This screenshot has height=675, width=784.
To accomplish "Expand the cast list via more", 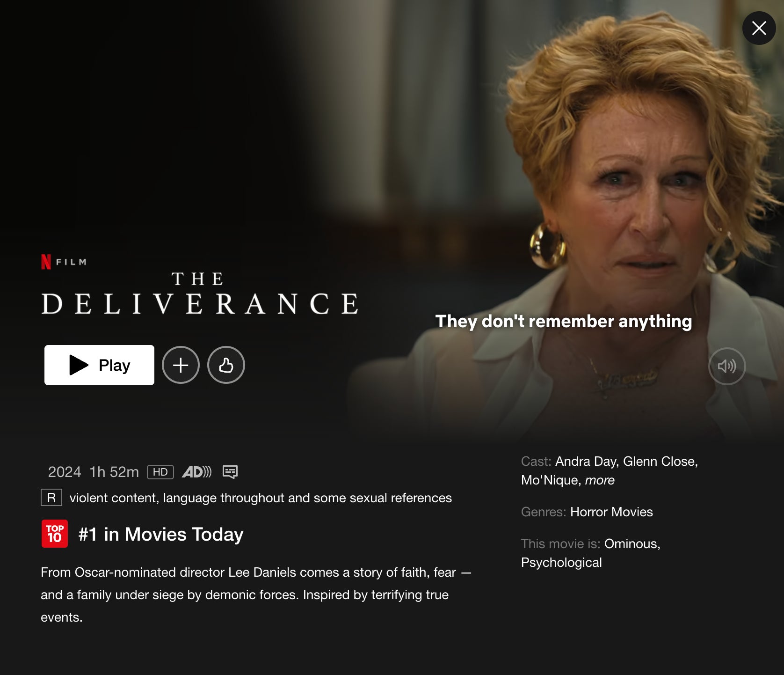I will click(600, 480).
